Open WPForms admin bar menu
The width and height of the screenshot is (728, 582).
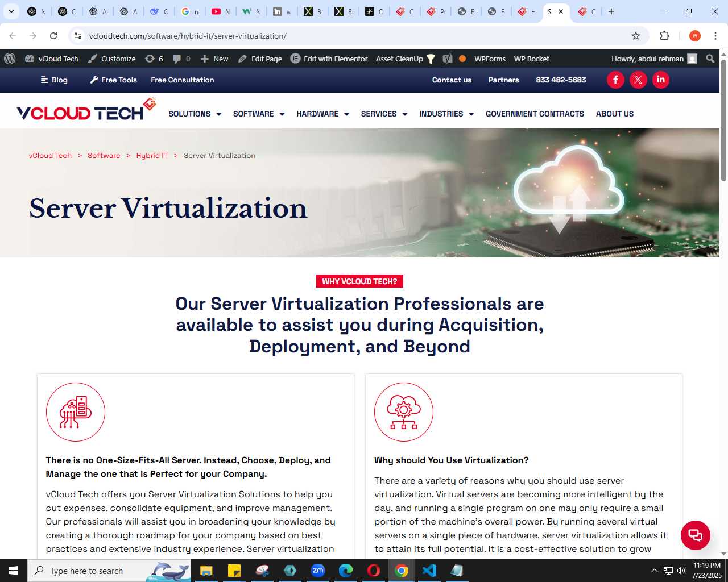[x=490, y=59]
